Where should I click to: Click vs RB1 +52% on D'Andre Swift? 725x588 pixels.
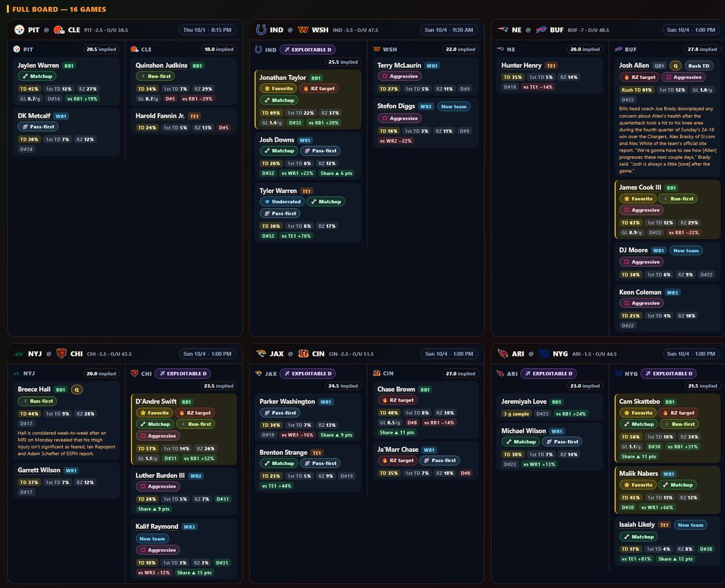point(199,459)
